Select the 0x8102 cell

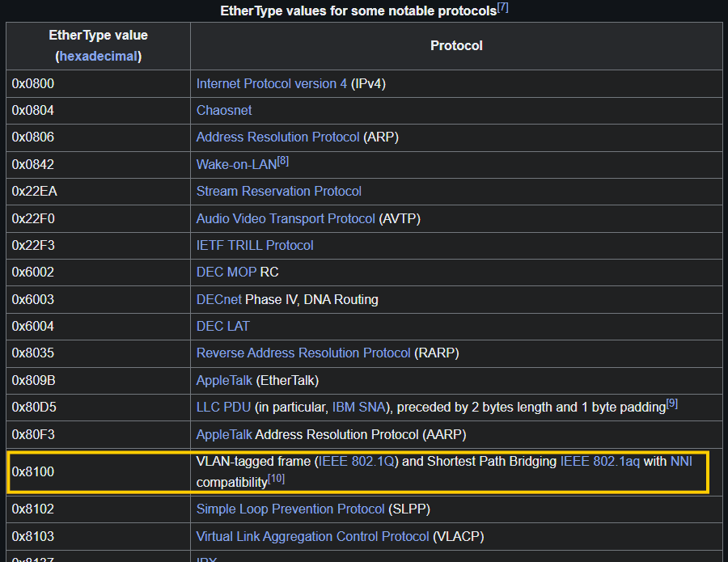(x=98, y=509)
